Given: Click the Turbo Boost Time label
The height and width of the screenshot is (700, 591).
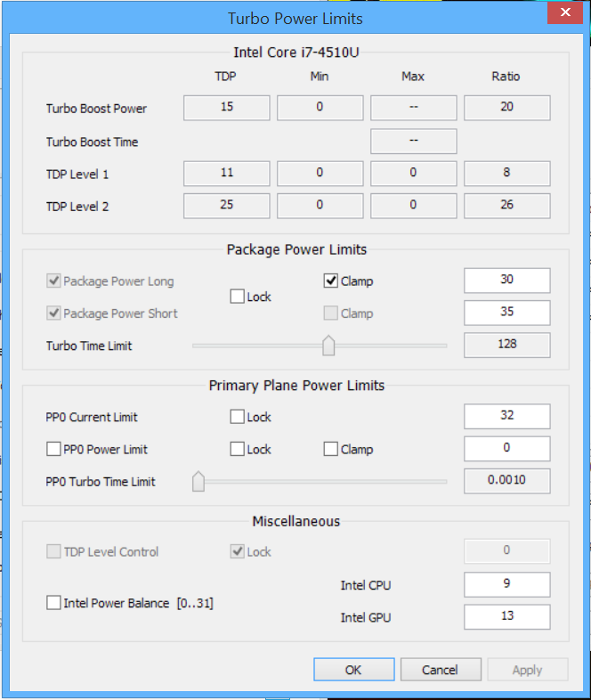Looking at the screenshot, I should [92, 142].
